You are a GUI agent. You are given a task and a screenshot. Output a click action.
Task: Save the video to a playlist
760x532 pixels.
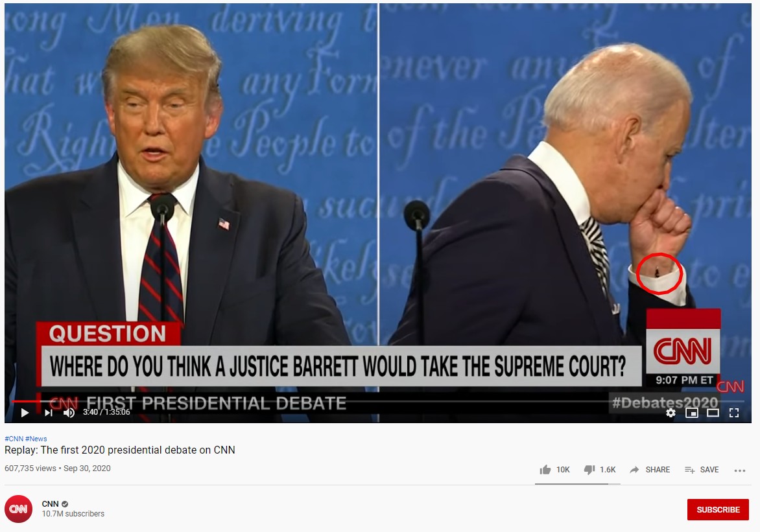[702, 470]
